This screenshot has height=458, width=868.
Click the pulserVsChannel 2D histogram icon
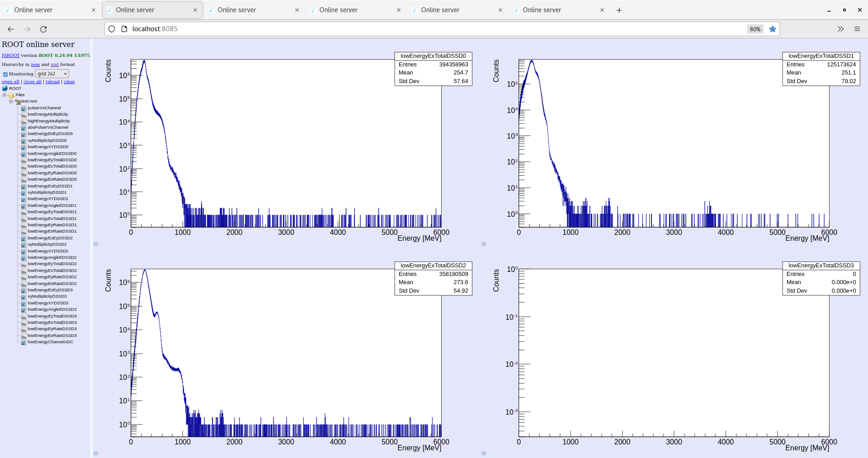24,108
